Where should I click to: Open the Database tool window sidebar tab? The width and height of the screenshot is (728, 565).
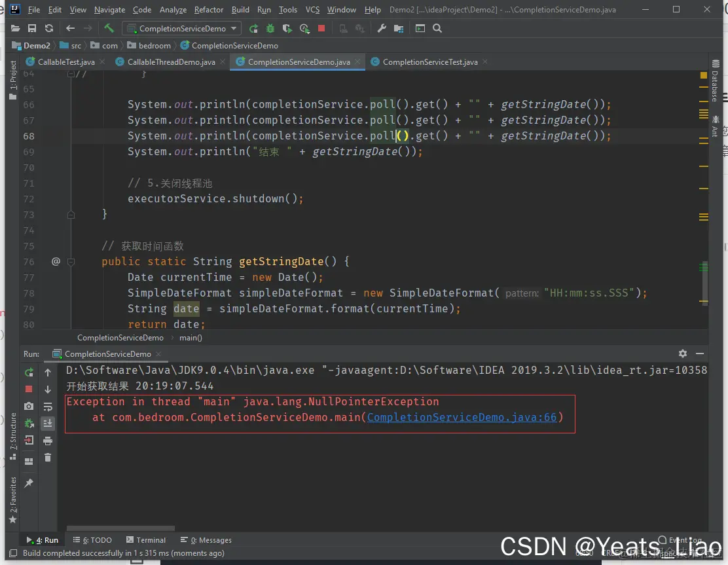(715, 81)
